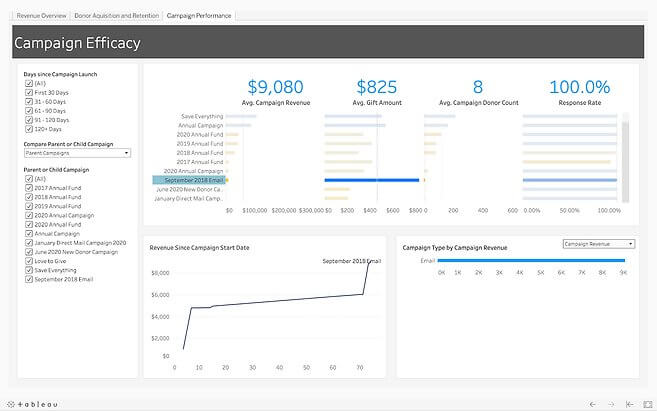Toggle the 120+ Days filter checkbox
657x411 pixels.
click(x=28, y=129)
